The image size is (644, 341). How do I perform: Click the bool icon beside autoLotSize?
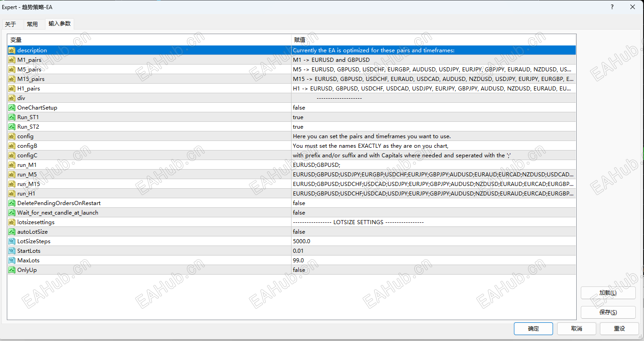click(12, 232)
